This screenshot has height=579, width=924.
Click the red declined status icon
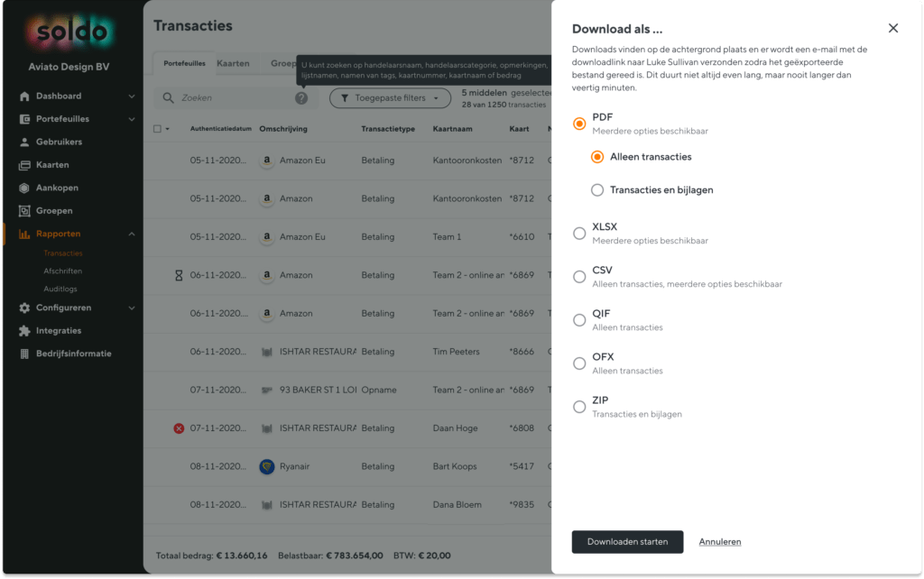click(x=179, y=428)
